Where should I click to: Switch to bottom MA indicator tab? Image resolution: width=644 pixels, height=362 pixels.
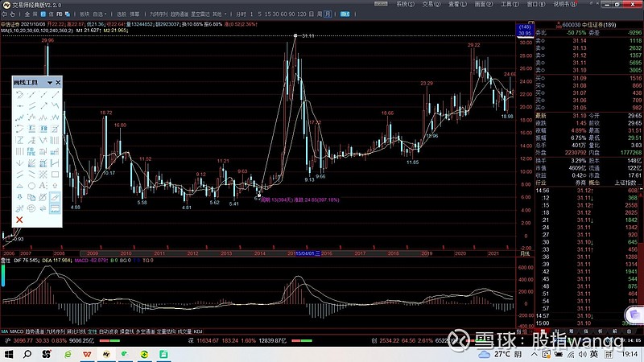(5, 331)
